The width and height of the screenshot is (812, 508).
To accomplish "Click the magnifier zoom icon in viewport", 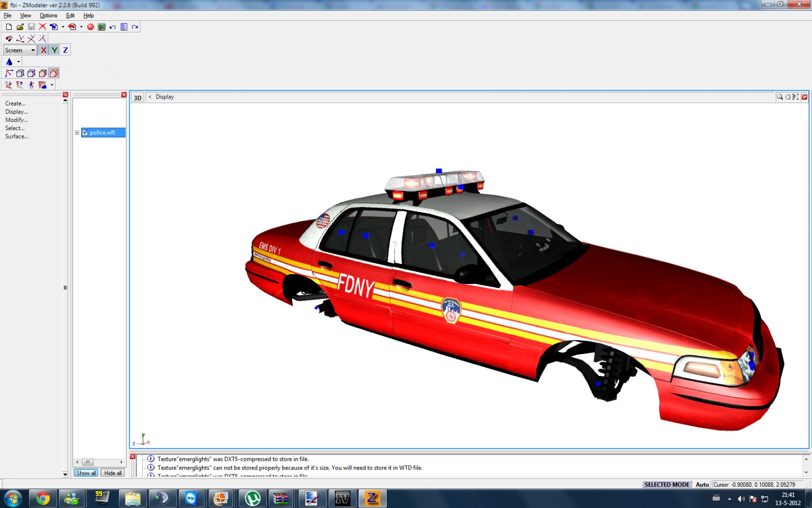I will click(x=780, y=97).
